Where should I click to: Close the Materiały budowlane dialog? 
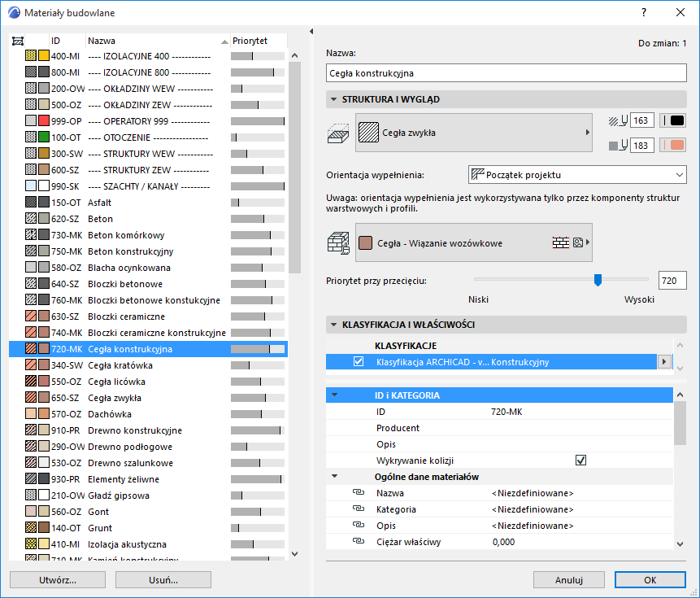tap(680, 12)
